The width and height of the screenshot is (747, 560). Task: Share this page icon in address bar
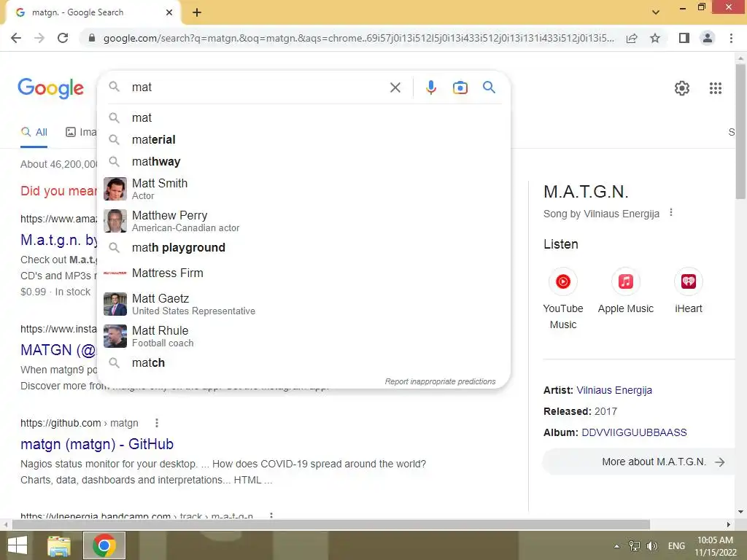[632, 38]
